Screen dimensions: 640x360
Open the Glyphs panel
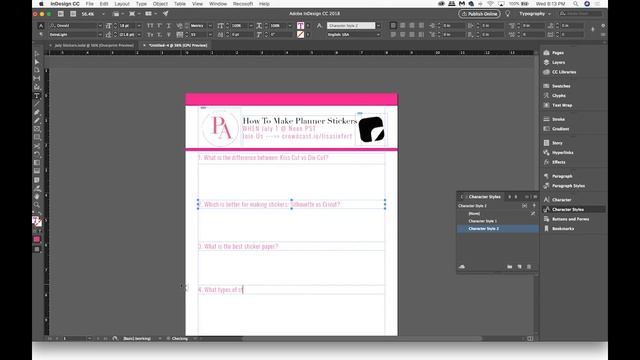(x=558, y=96)
